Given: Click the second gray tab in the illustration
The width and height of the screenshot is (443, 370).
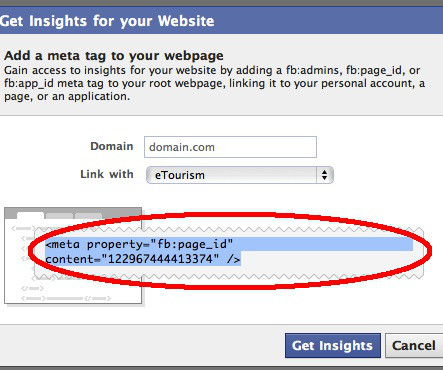Looking at the screenshot, I should [x=59, y=216].
